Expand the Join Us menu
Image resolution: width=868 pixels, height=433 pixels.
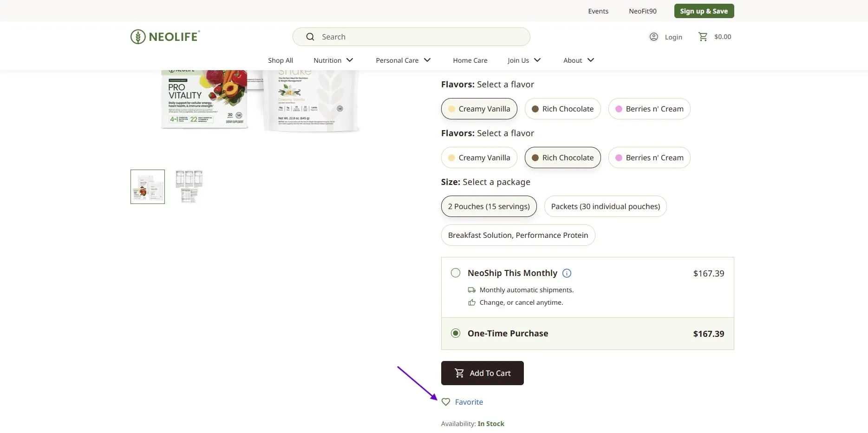click(524, 60)
